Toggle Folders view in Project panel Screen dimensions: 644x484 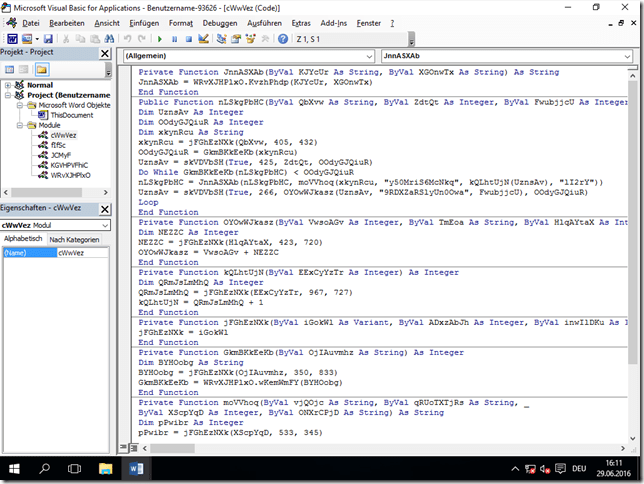pyautogui.click(x=42, y=70)
